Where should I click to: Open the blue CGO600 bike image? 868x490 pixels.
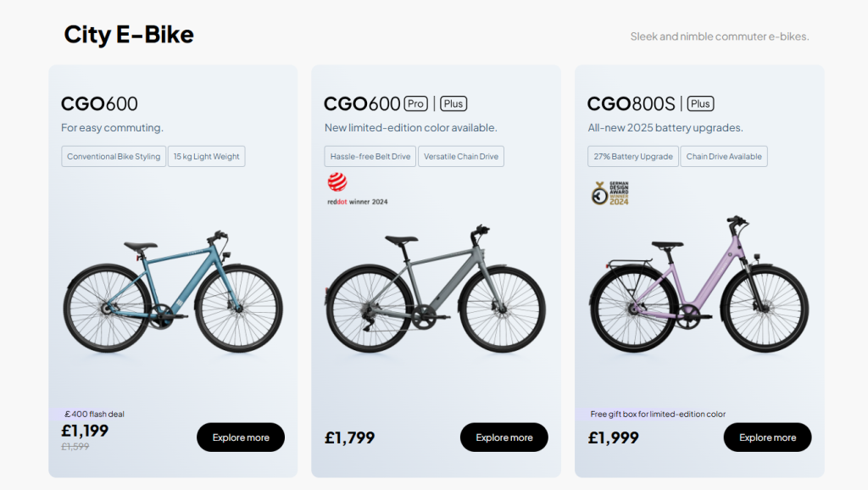173,292
